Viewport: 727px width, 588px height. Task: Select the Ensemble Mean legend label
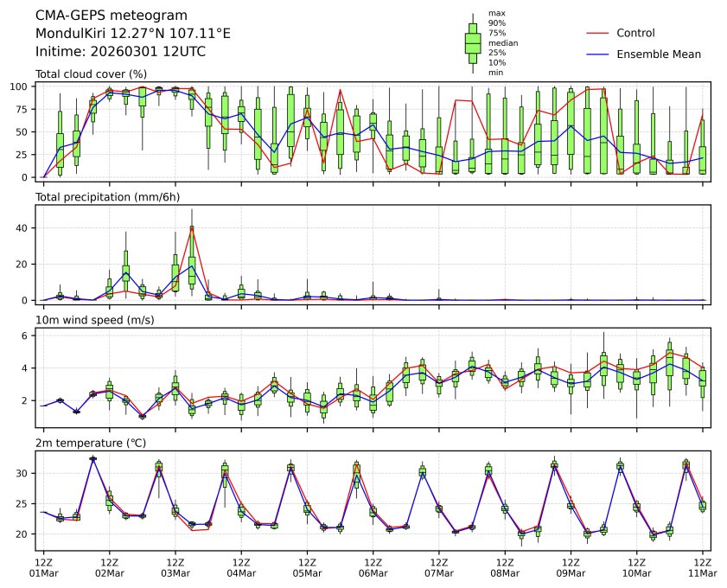[x=658, y=54]
